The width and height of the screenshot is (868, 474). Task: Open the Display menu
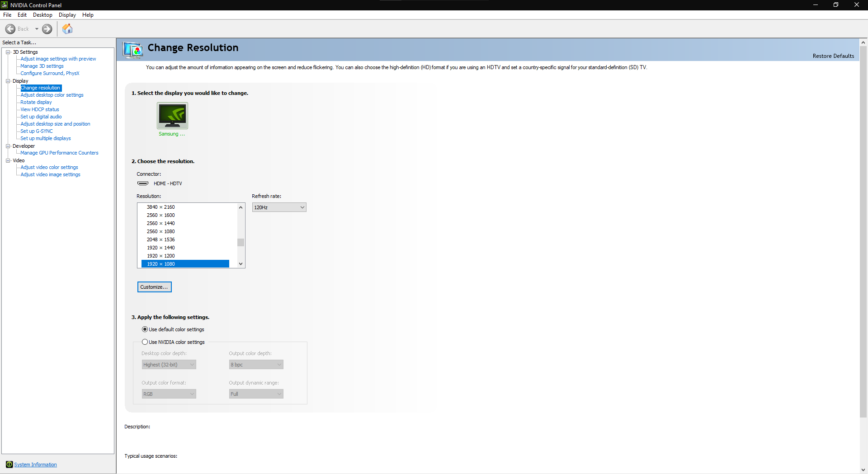tap(67, 14)
